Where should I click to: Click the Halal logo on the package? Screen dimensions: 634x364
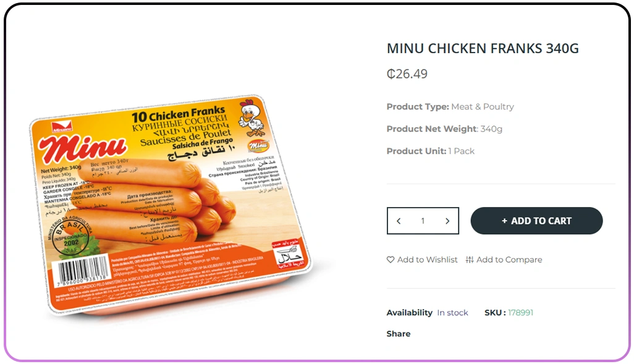[x=289, y=255]
